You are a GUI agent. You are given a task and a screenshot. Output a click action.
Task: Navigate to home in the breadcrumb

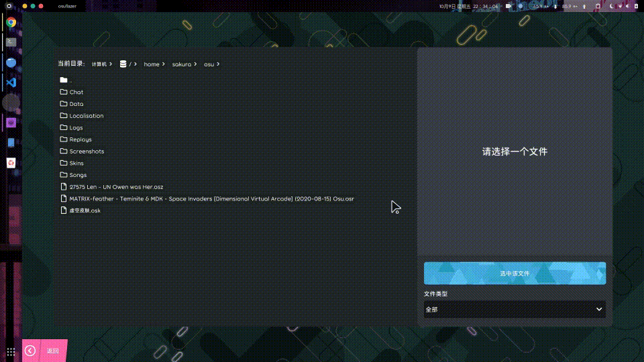click(152, 64)
